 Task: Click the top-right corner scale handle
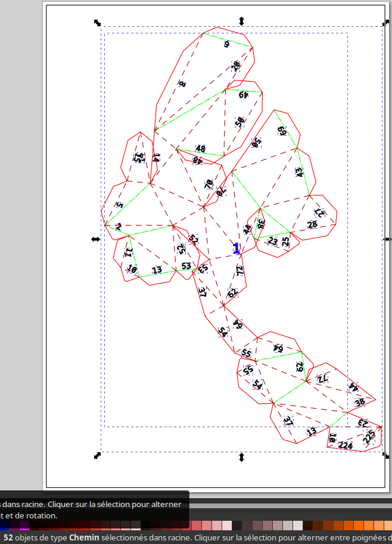[384, 23]
